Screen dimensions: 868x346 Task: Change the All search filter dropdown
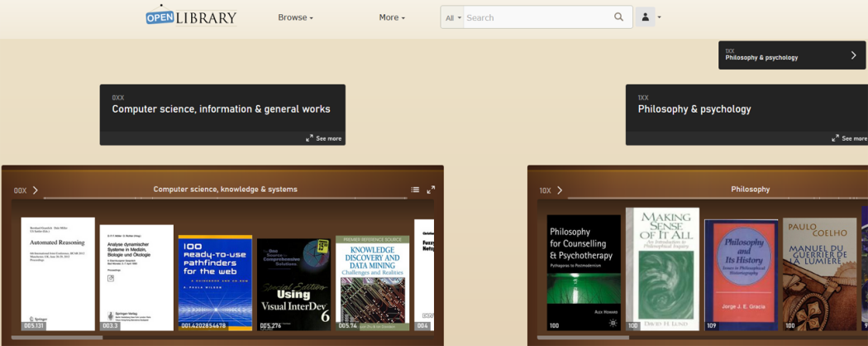(x=452, y=17)
